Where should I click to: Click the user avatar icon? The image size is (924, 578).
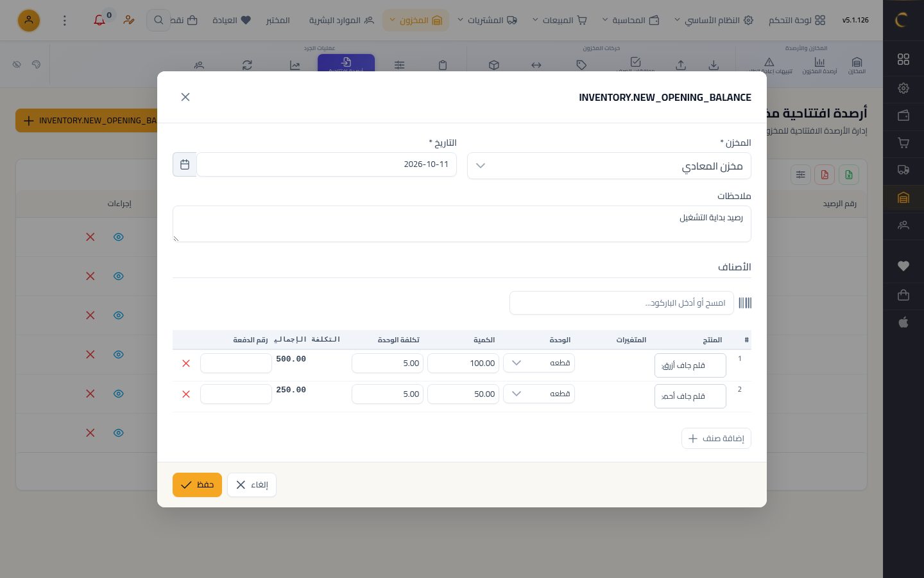pyautogui.click(x=29, y=21)
